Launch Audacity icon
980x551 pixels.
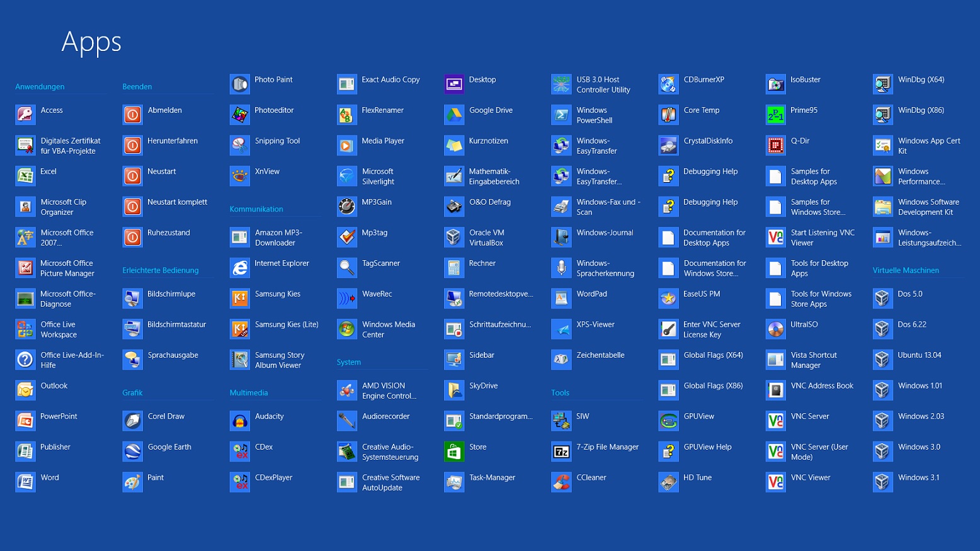pos(240,421)
